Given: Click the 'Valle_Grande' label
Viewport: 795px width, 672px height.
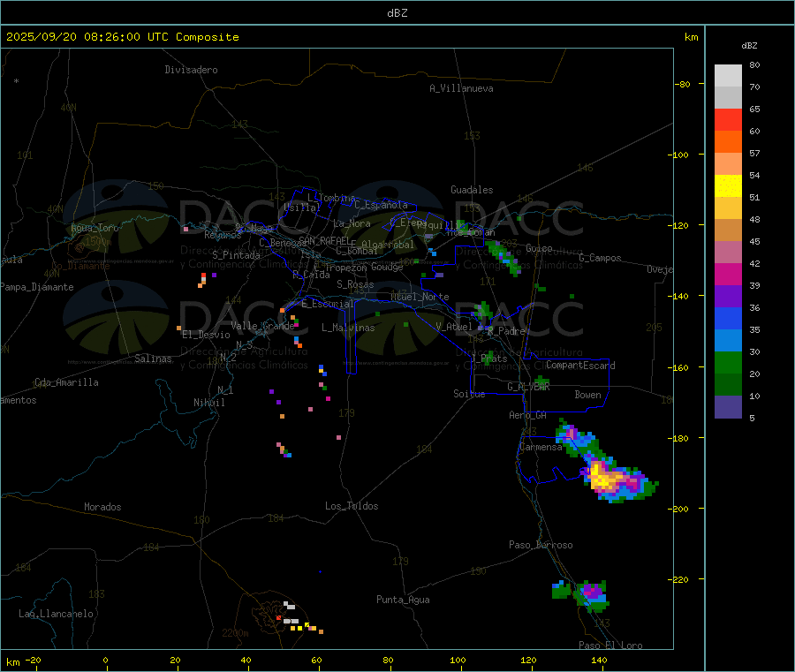Looking at the screenshot, I should [262, 325].
